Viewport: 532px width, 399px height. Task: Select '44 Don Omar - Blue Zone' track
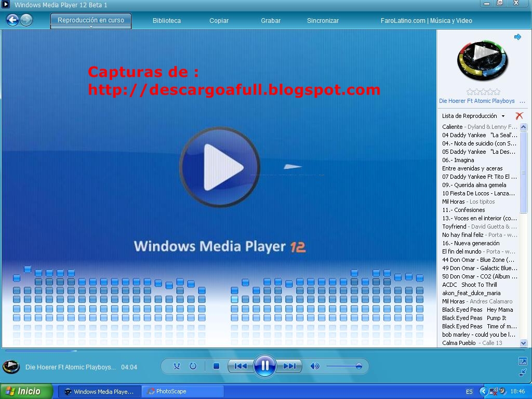pos(480,260)
